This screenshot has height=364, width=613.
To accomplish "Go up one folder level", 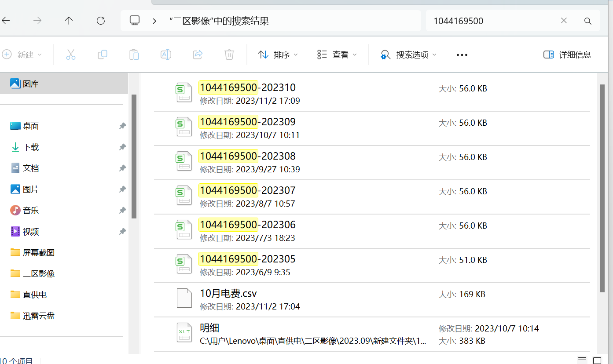I will [69, 21].
